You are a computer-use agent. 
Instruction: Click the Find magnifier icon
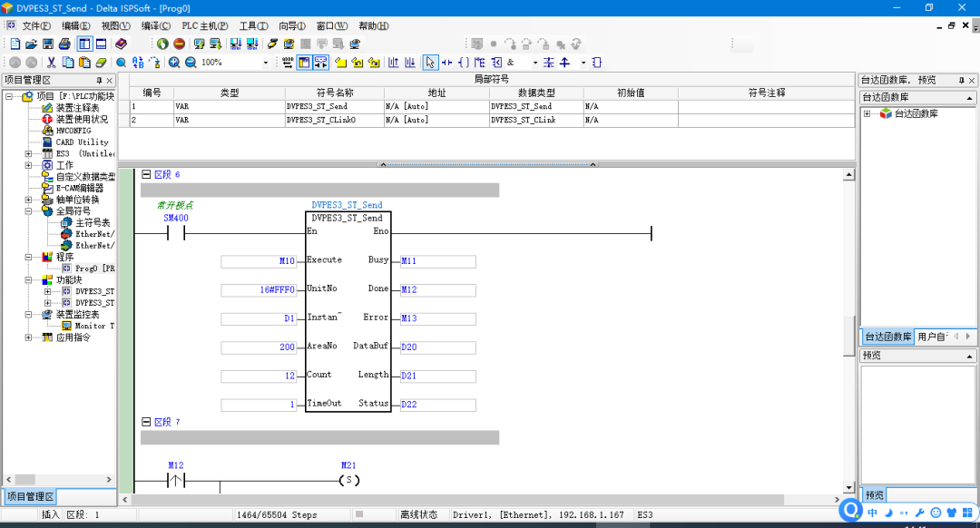pyautogui.click(x=122, y=63)
